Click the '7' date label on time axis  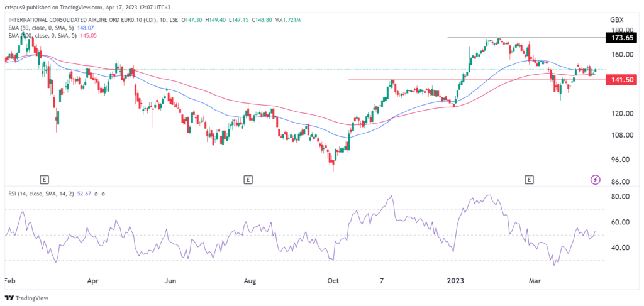click(382, 281)
